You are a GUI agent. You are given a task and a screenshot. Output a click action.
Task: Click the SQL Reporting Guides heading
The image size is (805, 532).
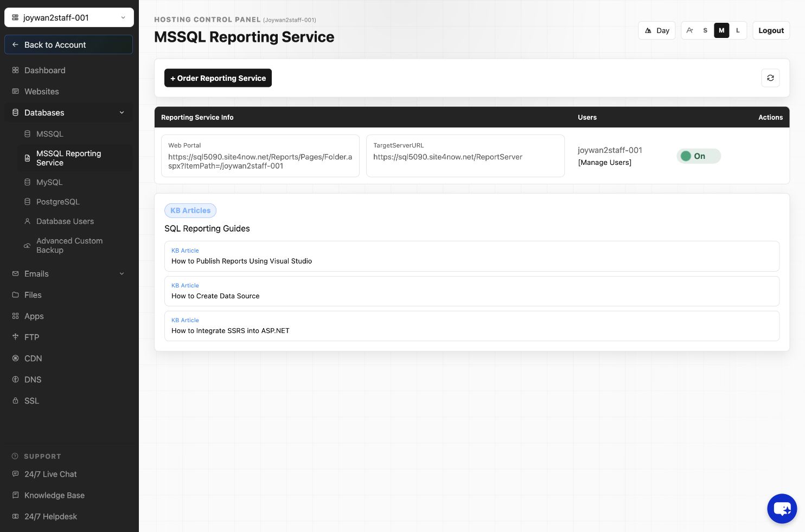(207, 229)
